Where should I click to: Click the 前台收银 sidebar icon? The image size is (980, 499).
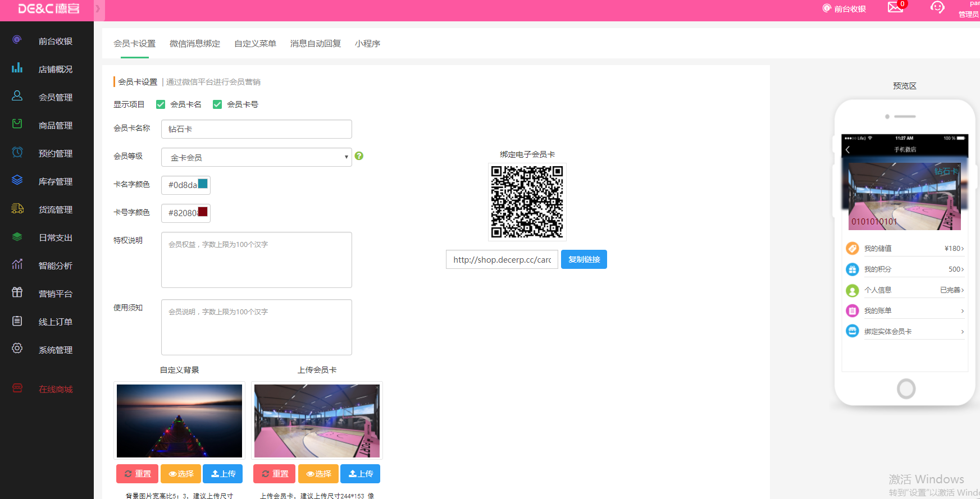[x=17, y=40]
